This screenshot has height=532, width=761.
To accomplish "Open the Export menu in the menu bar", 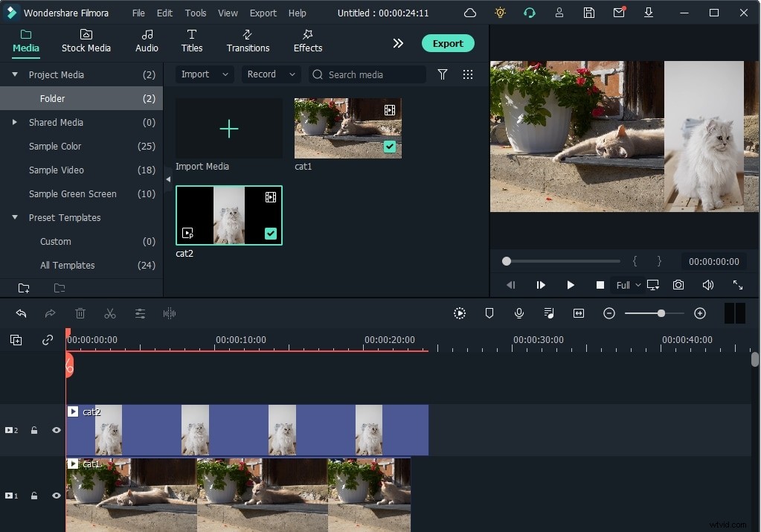I will click(x=263, y=13).
